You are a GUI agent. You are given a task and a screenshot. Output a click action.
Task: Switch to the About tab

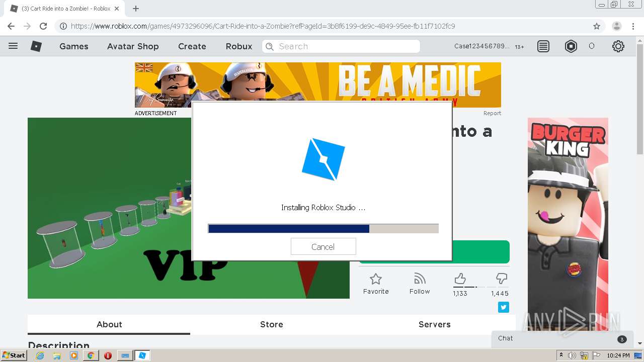pos(109,324)
